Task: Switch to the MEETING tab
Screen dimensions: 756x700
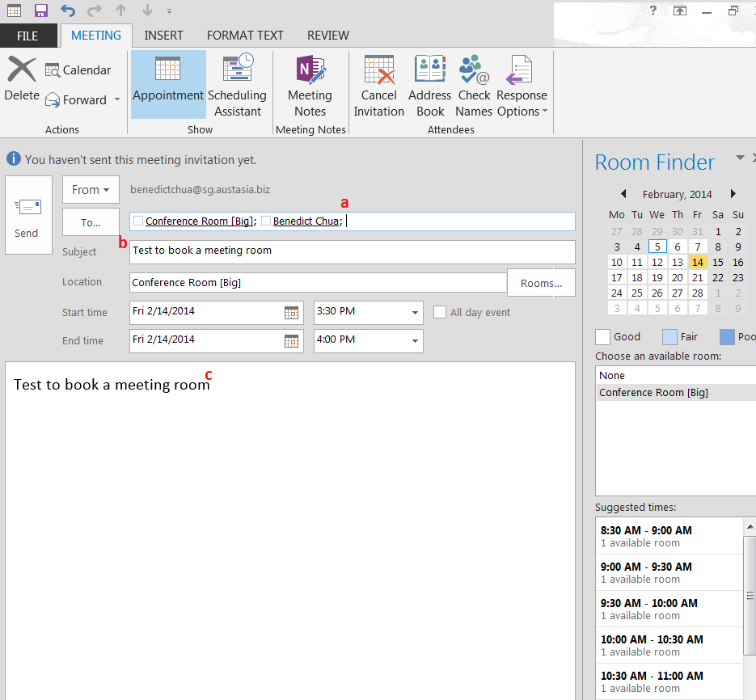Action: pyautogui.click(x=96, y=36)
